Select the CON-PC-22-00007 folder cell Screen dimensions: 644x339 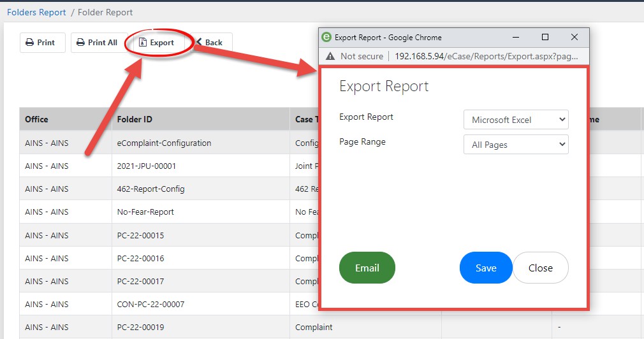click(x=201, y=304)
